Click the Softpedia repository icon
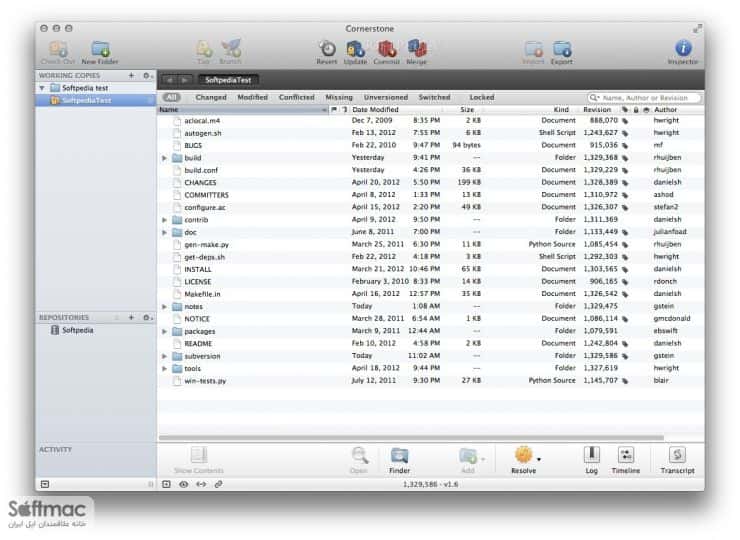Viewport: 740px width, 540px height. tap(55, 330)
